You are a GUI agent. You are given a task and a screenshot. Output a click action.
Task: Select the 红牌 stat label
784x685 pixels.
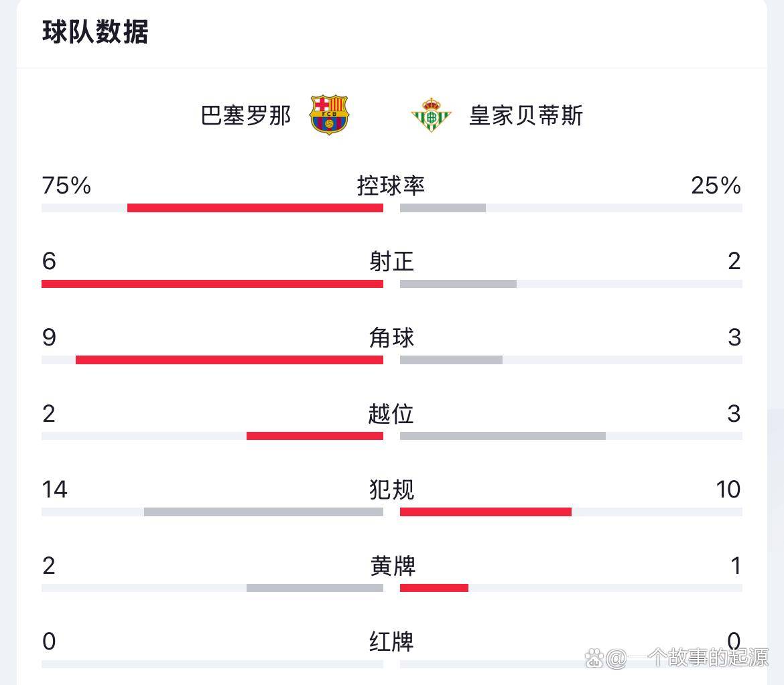pos(391,641)
